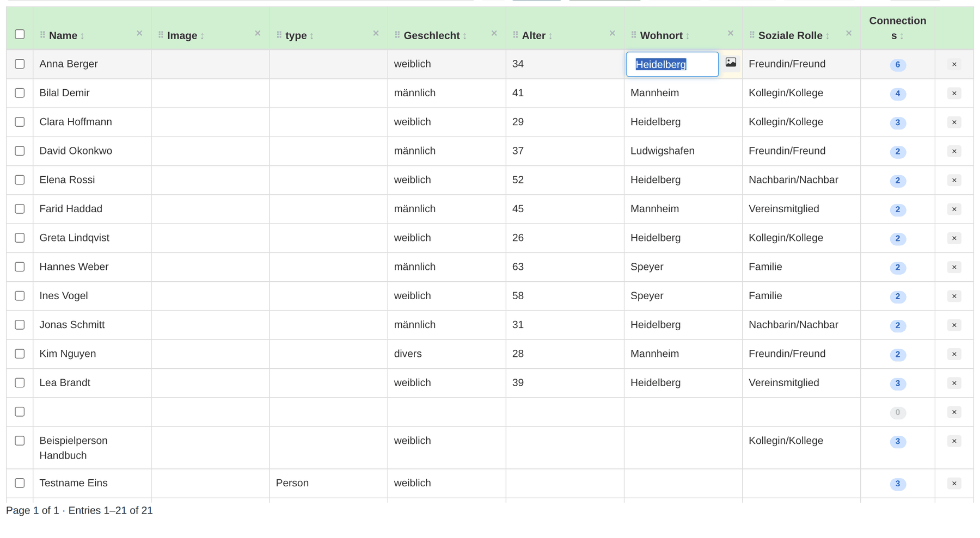Grab the drag handle of the Name column
Screen dimensions: 980x538
(x=42, y=35)
